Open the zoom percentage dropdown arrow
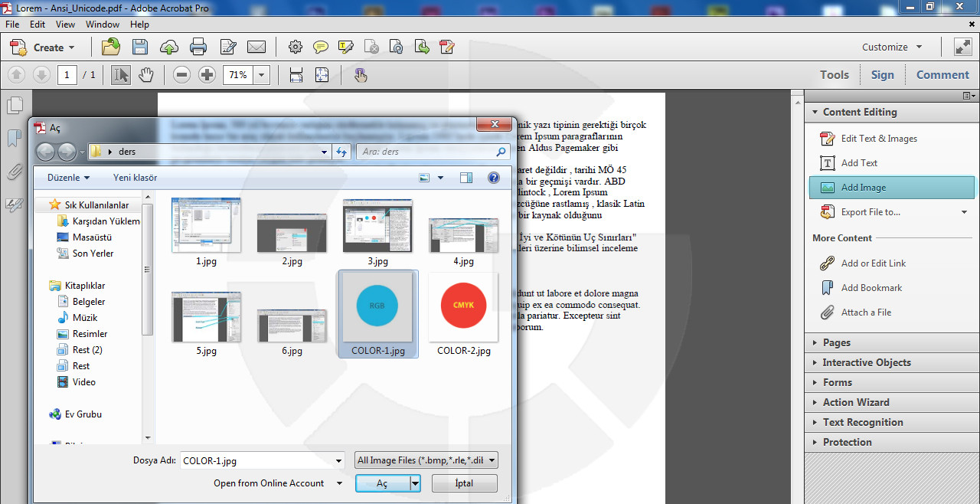 263,75
